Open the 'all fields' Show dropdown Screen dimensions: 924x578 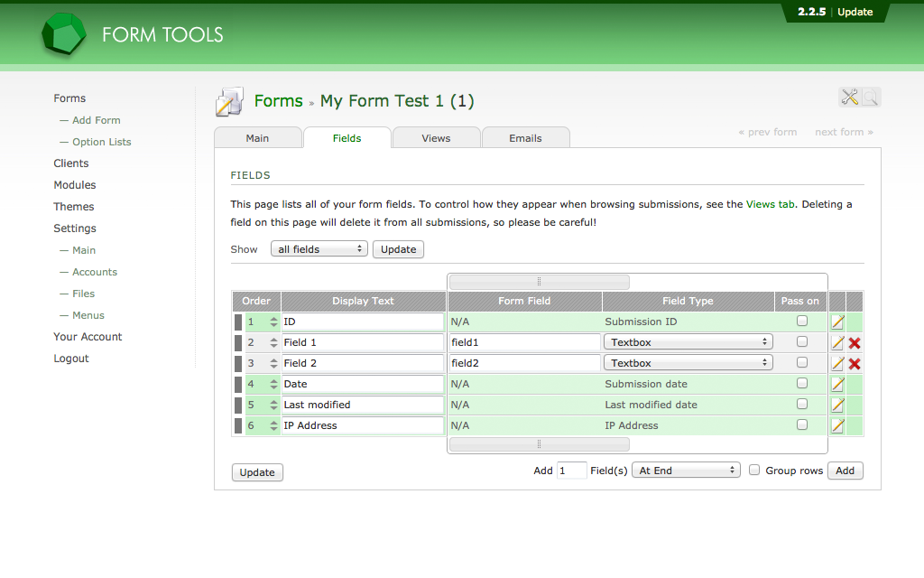pos(319,249)
